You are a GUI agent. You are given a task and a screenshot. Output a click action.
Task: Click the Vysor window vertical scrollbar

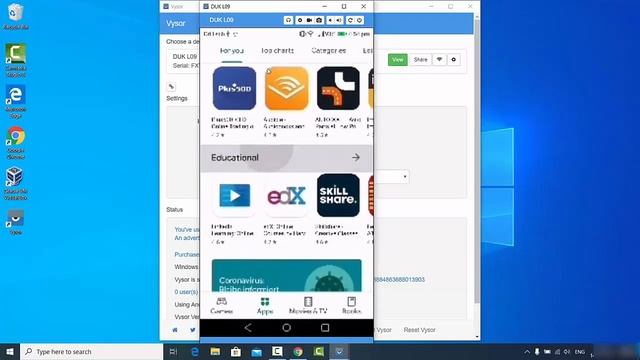coord(477,163)
